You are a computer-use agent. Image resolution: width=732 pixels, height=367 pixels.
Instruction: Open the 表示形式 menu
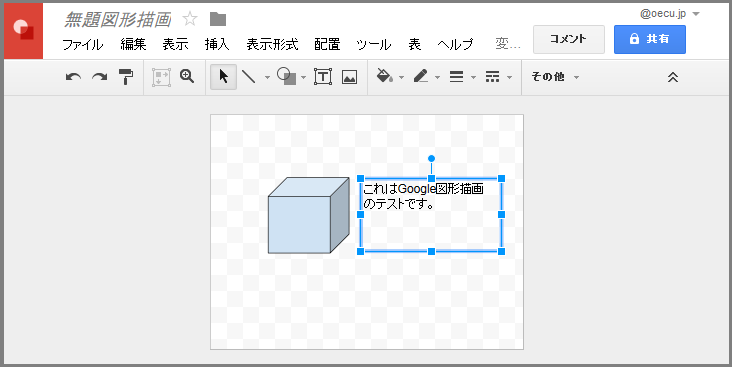[272, 44]
